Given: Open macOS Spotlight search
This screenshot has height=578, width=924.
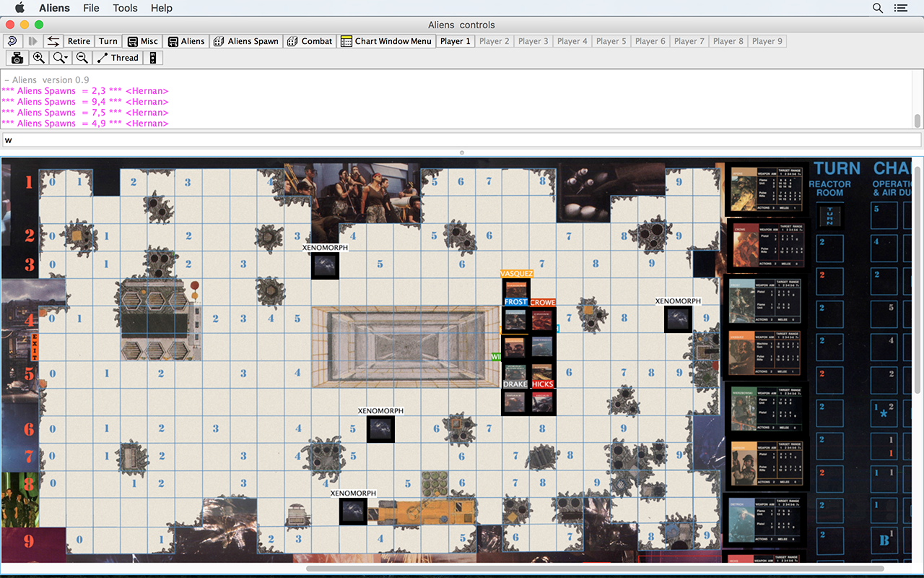Looking at the screenshot, I should point(878,8).
